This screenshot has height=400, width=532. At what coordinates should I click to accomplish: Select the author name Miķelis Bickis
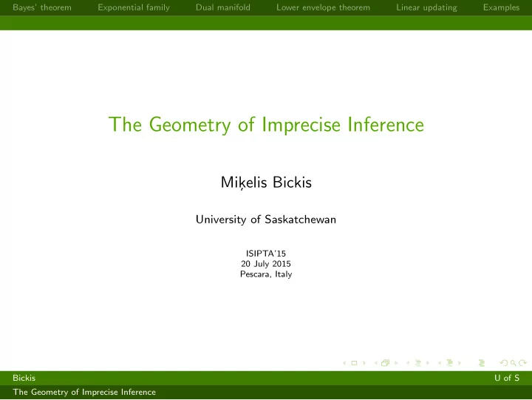(x=266, y=183)
